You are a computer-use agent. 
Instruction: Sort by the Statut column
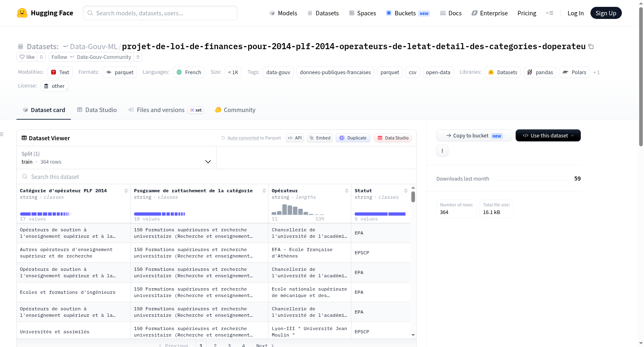pos(406,191)
